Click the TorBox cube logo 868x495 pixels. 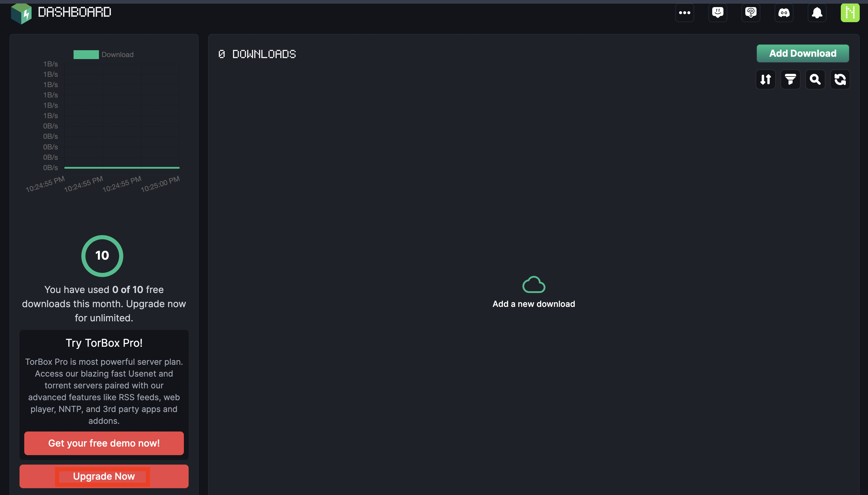pos(21,14)
